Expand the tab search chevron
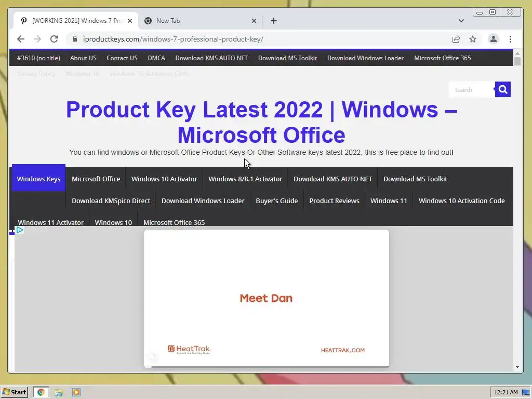 (x=461, y=21)
